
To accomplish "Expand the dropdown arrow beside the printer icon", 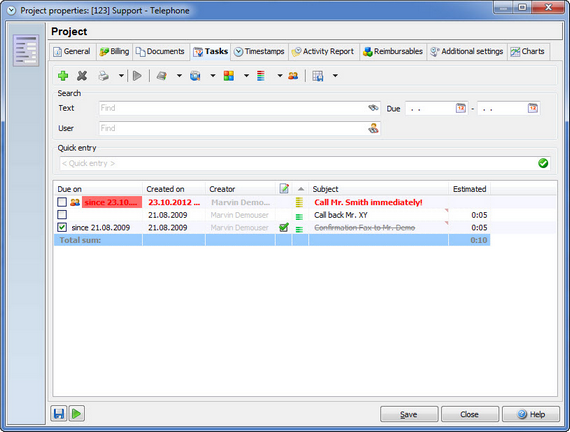I will tap(121, 76).
